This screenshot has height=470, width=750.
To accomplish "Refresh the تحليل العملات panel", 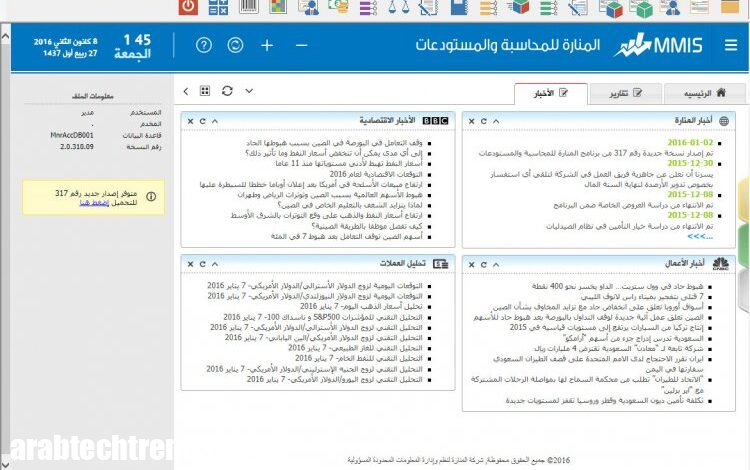I will [202, 264].
